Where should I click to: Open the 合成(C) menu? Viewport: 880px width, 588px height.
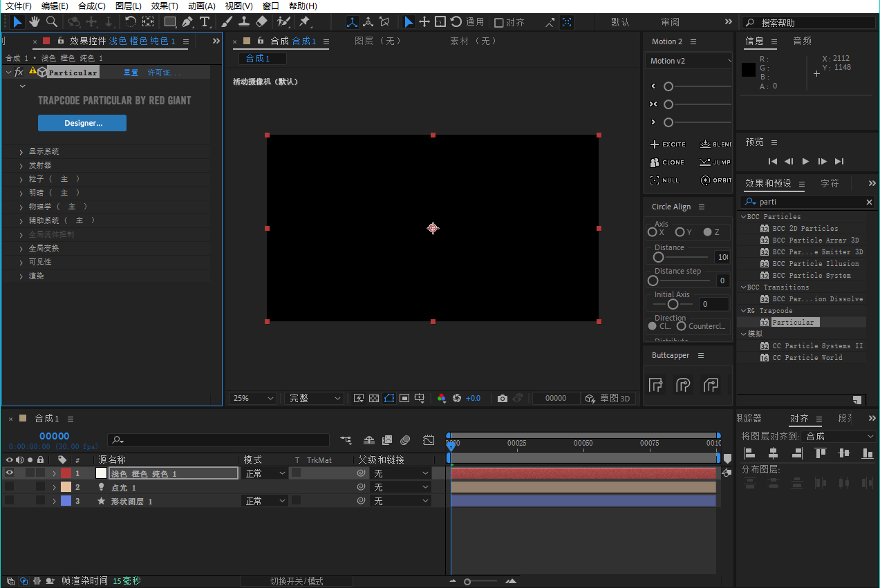pyautogui.click(x=92, y=6)
